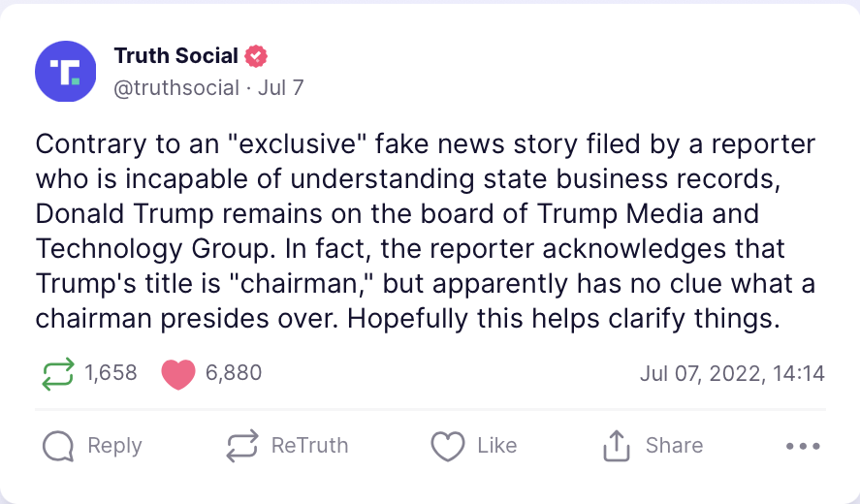Click the Jul 7 post date link
This screenshot has width=860, height=504.
(281, 88)
